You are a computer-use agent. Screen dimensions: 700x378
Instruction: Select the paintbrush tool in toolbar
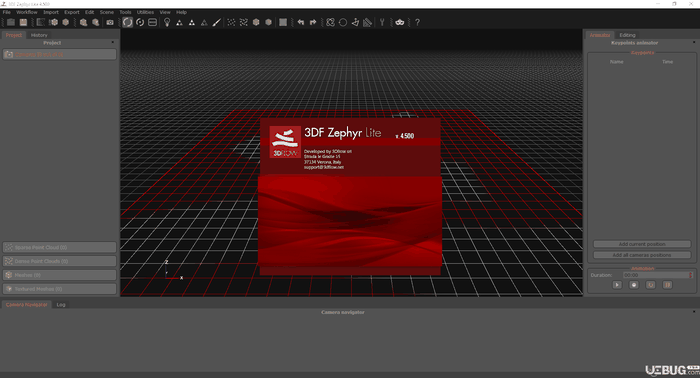coord(217,22)
